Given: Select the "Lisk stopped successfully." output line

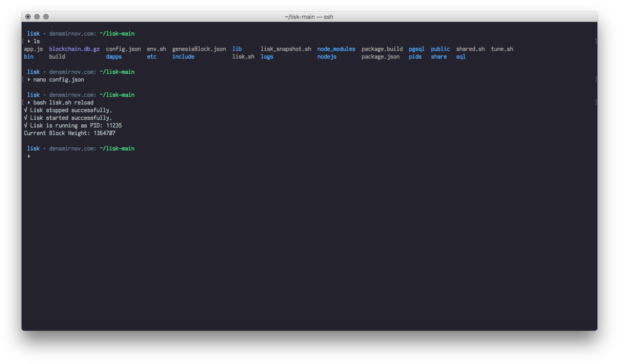Looking at the screenshot, I should click(68, 110).
